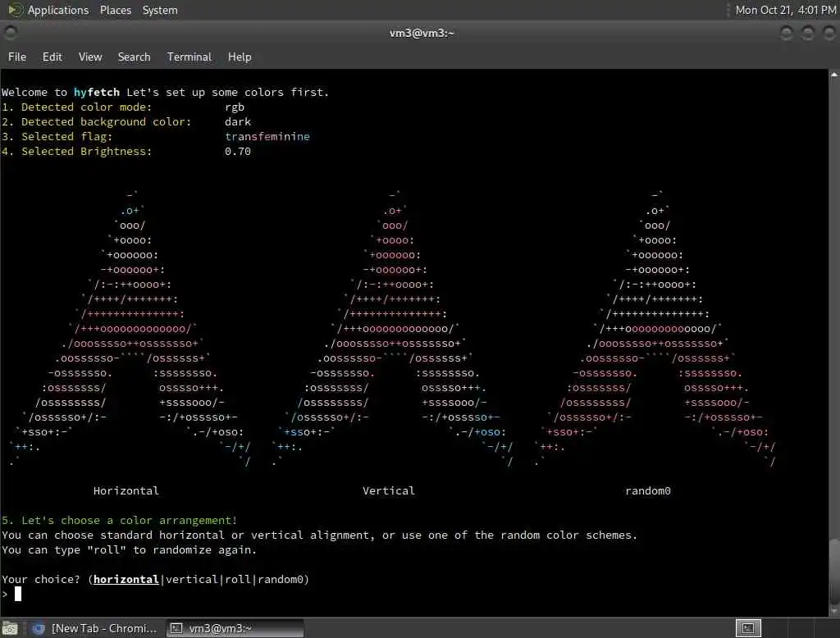Image resolution: width=840 pixels, height=638 pixels.
Task: Open the Search menu
Action: (x=134, y=57)
